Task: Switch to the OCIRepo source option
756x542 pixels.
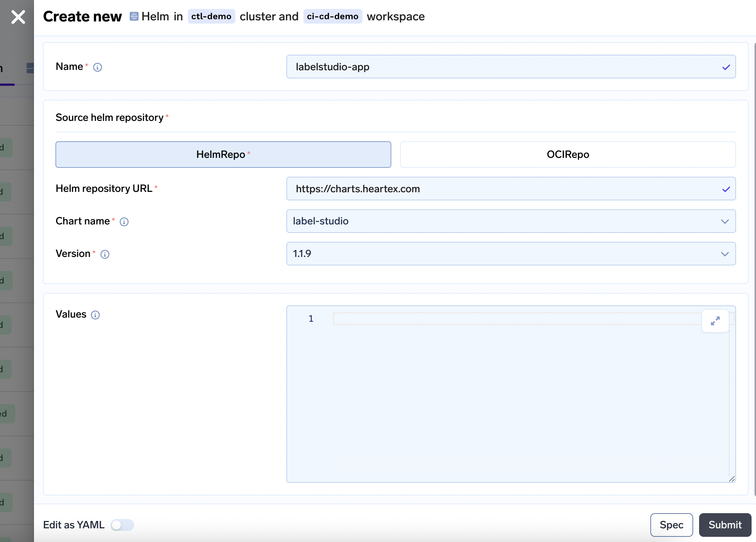Action: (568, 155)
